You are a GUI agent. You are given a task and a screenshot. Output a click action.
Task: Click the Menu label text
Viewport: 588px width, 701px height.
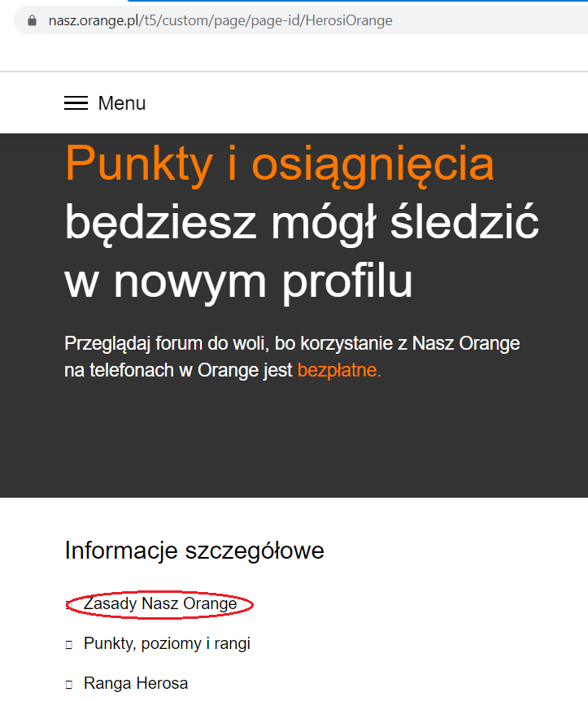coord(122,103)
